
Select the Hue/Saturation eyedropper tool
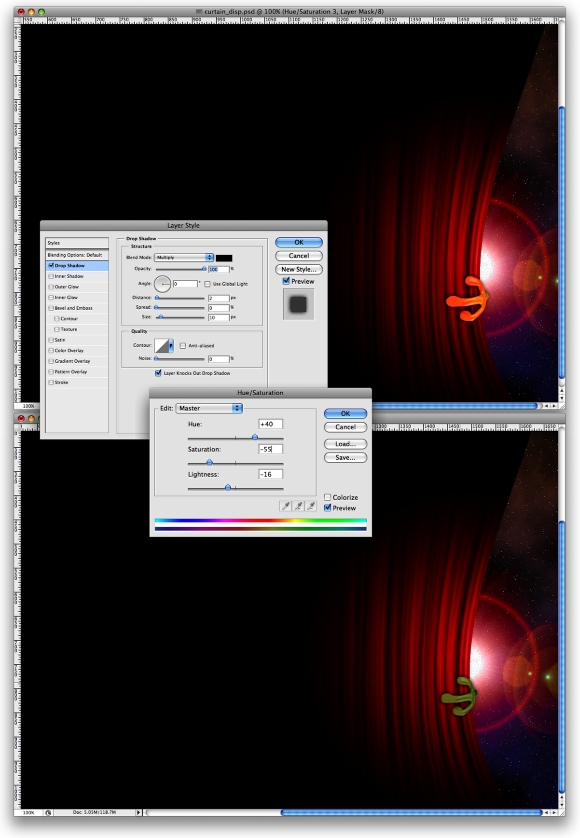coord(286,506)
